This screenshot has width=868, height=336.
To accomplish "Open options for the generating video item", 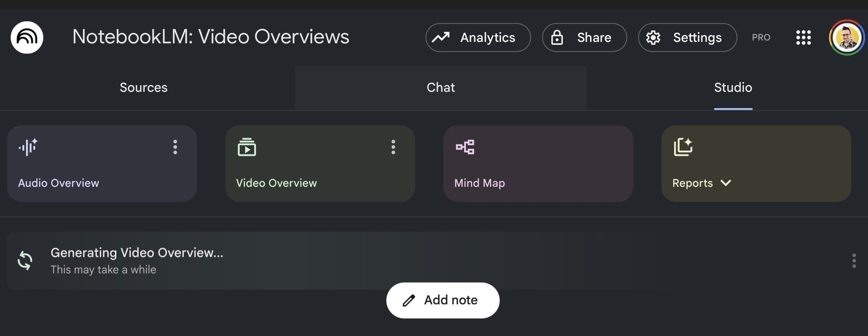I will 854,261.
